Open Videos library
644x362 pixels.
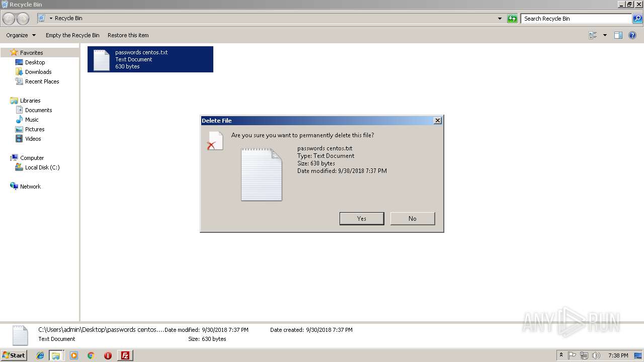[33, 139]
